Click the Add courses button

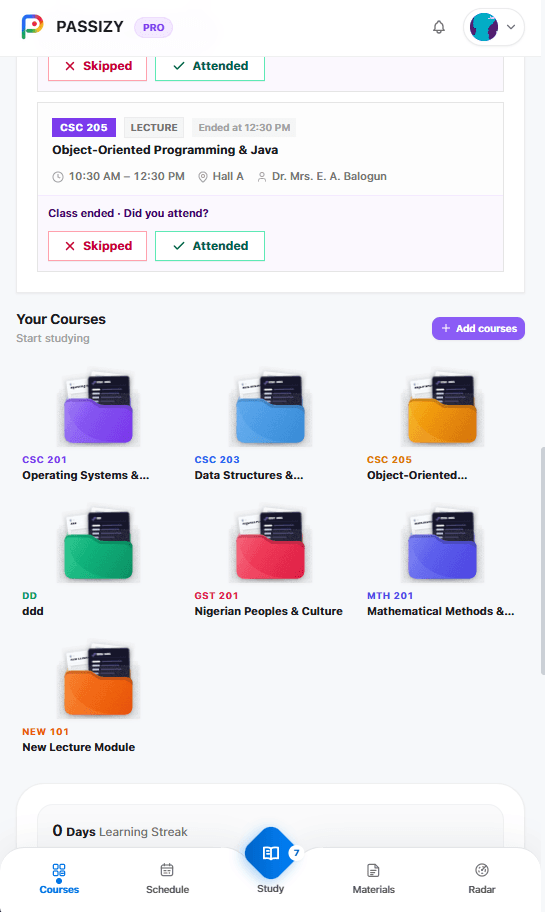click(478, 329)
